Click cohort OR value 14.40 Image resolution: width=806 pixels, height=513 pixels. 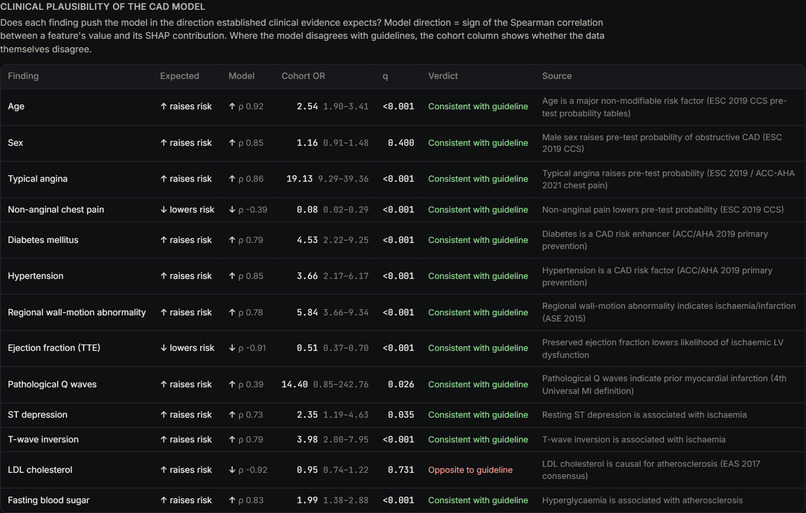coord(295,384)
